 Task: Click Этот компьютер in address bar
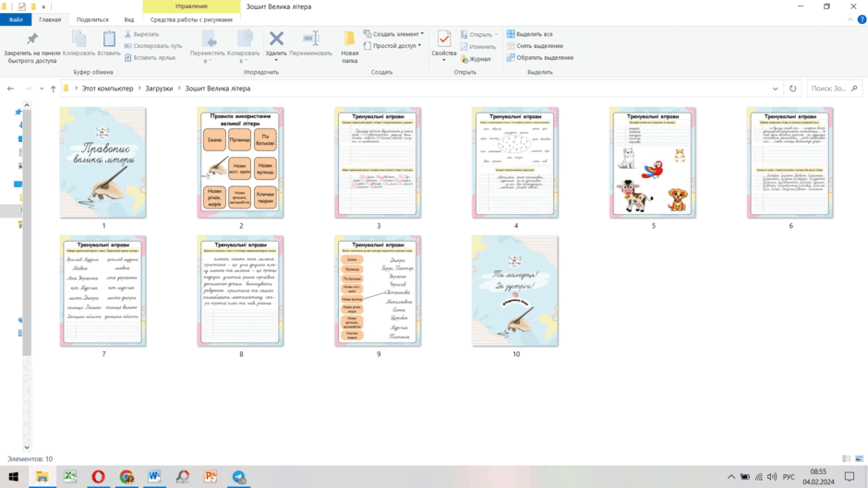coord(107,89)
